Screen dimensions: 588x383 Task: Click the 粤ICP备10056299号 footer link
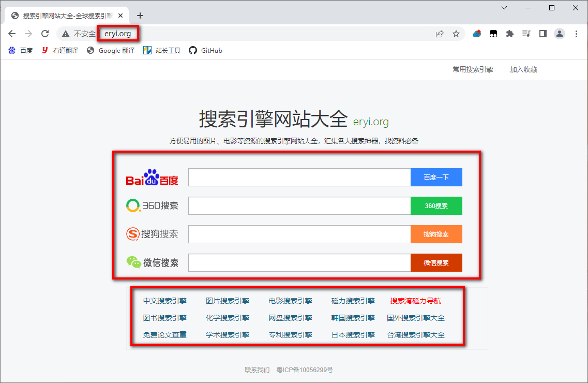click(x=305, y=370)
